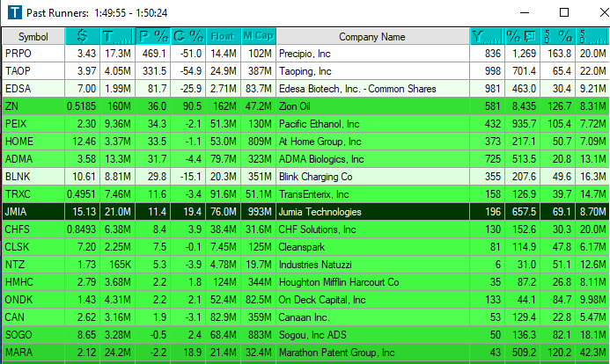Select the ZN symbol cell
Image resolution: width=610 pixels, height=364 pixels.
tap(33, 106)
